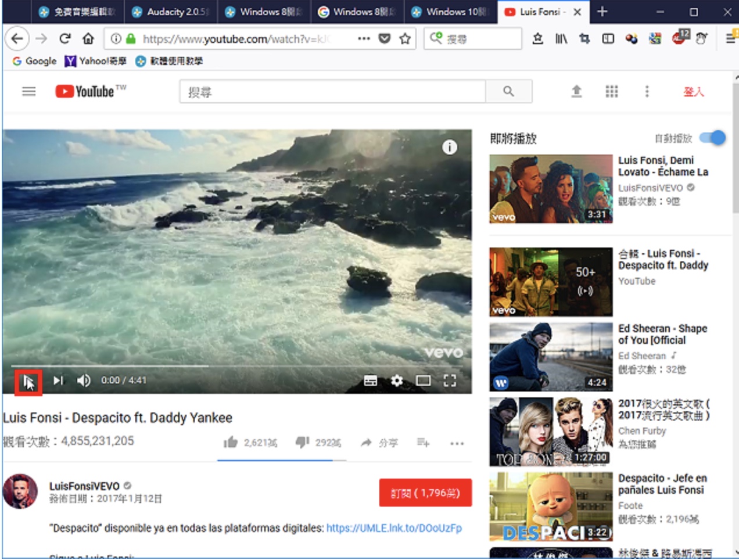This screenshot has width=739, height=560.
Task: Open page actions three-dot menu in address bar
Action: (364, 39)
